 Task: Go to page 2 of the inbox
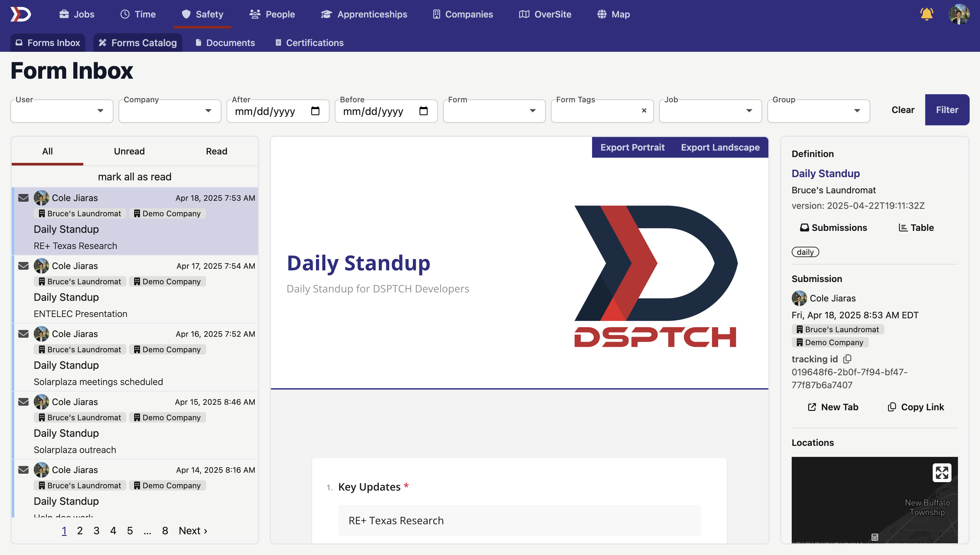(x=80, y=531)
